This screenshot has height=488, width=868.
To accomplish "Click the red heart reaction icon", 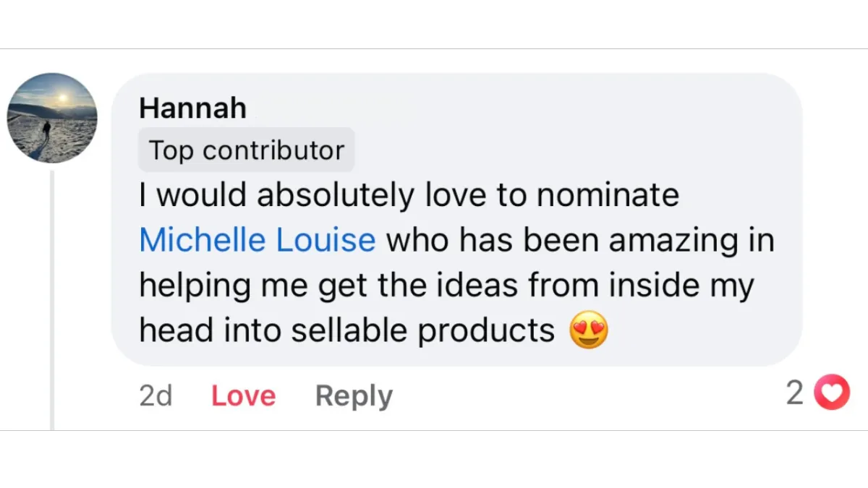I will point(832,393).
